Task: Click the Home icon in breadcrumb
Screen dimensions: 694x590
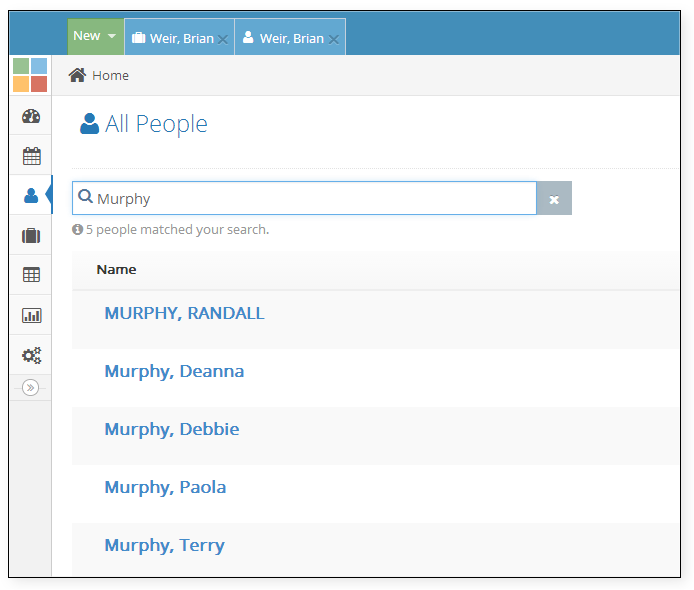Action: tap(77, 75)
